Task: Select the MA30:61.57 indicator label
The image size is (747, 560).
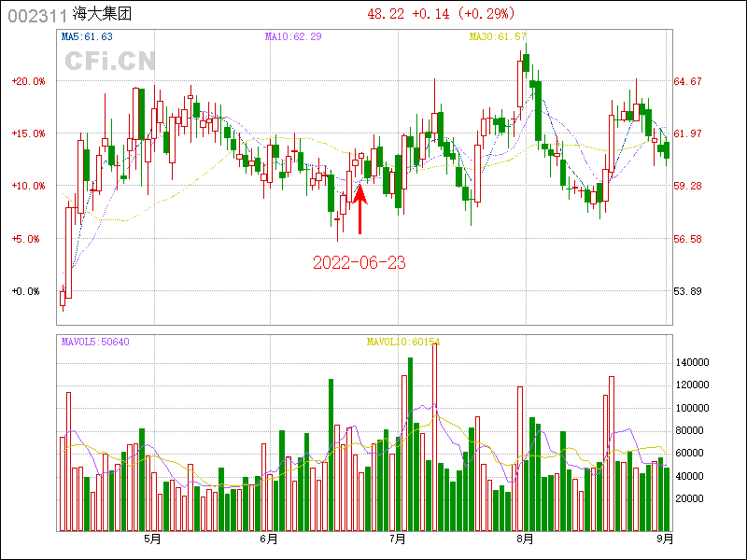Action: coord(498,36)
